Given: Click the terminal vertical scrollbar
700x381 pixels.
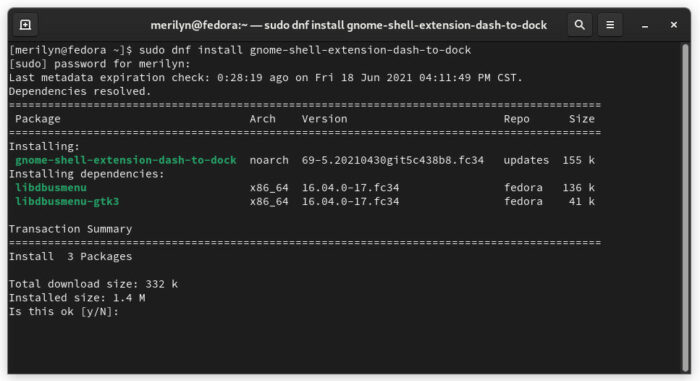Looking at the screenshot, I should [685, 208].
